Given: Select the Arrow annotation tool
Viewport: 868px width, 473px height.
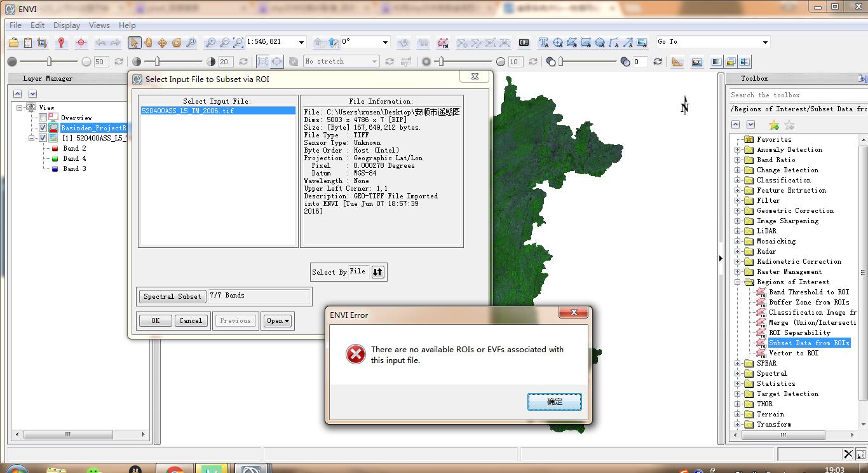Looking at the screenshot, I should click(x=627, y=43).
